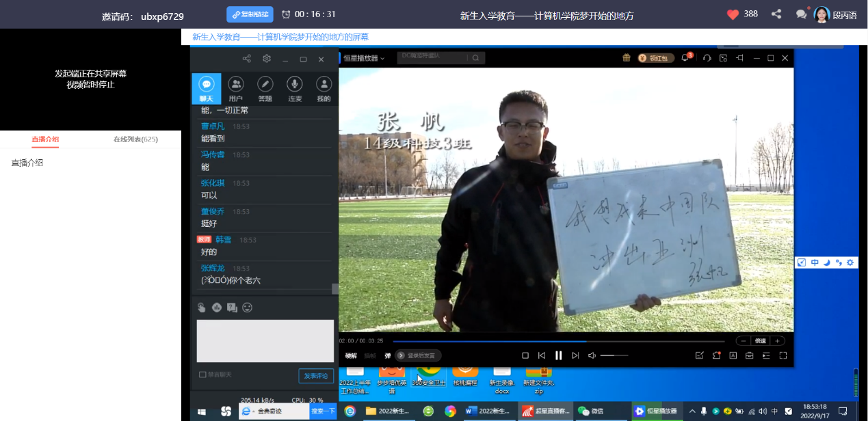Open the share icon in top bar
Image resolution: width=868 pixels, height=421 pixels.
pos(776,14)
